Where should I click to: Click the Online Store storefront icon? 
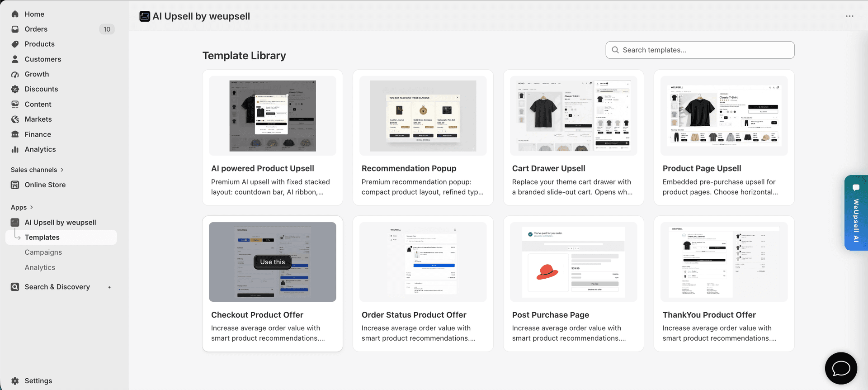point(15,185)
